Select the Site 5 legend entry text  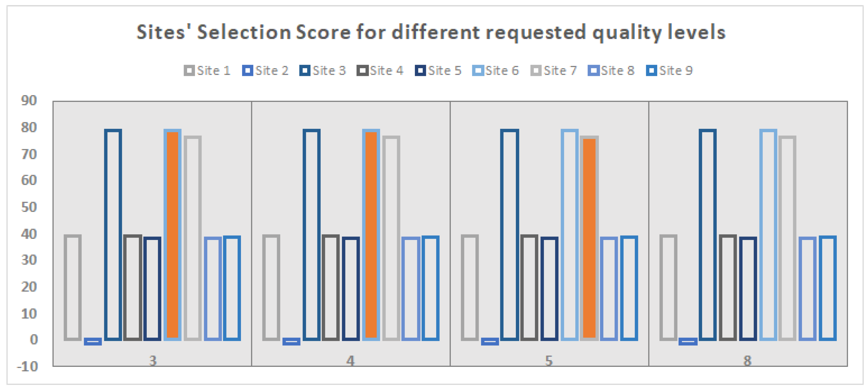point(444,71)
